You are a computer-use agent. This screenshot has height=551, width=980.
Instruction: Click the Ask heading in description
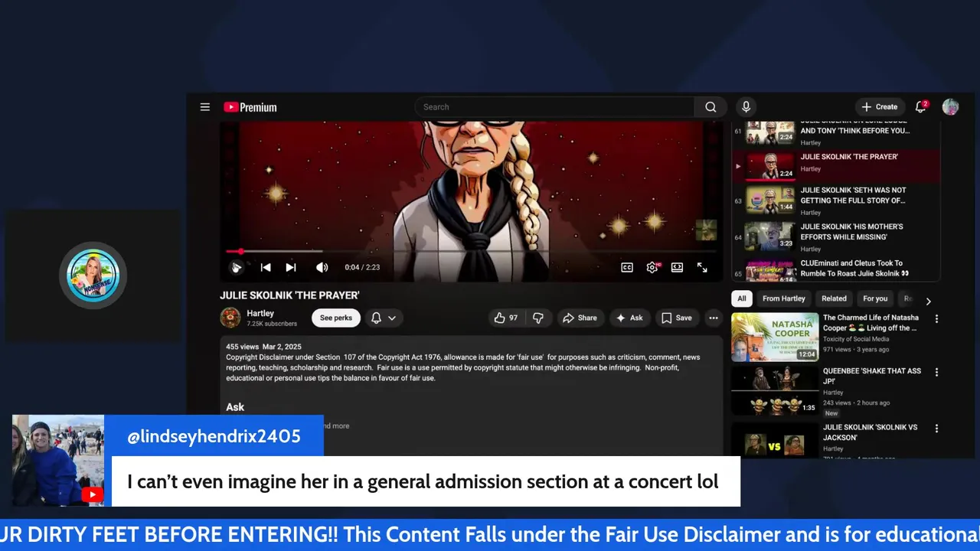click(x=235, y=407)
